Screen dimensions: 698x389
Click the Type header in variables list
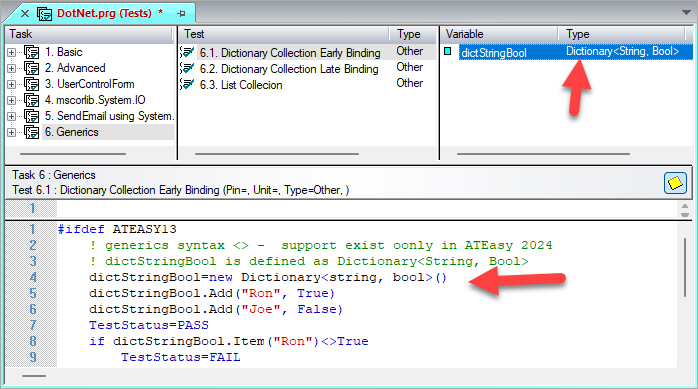(621, 34)
